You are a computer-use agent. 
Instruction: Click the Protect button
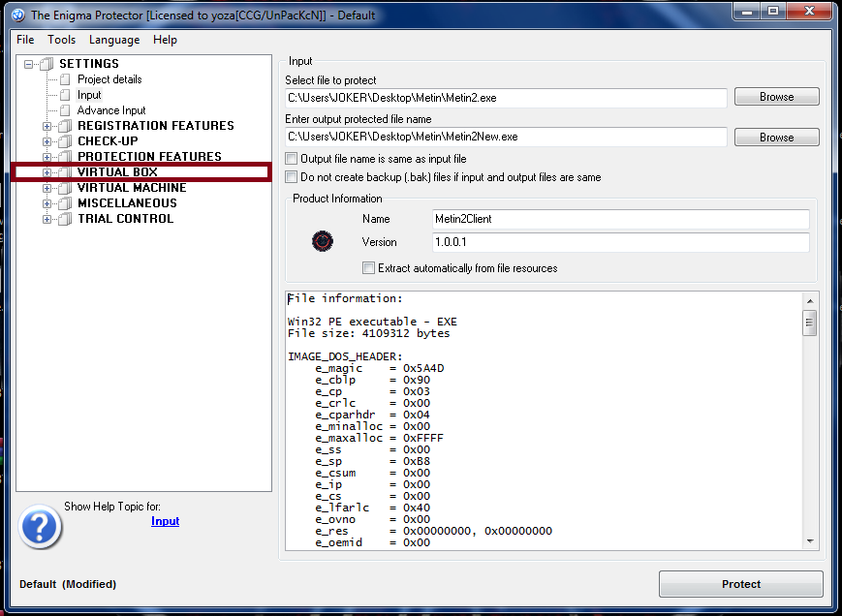(741, 584)
